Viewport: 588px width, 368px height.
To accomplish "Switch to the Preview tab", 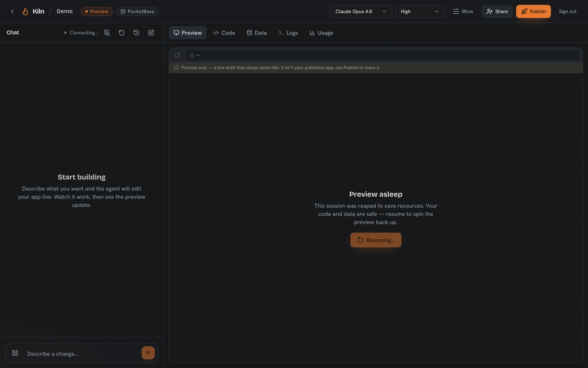I will [x=188, y=33].
